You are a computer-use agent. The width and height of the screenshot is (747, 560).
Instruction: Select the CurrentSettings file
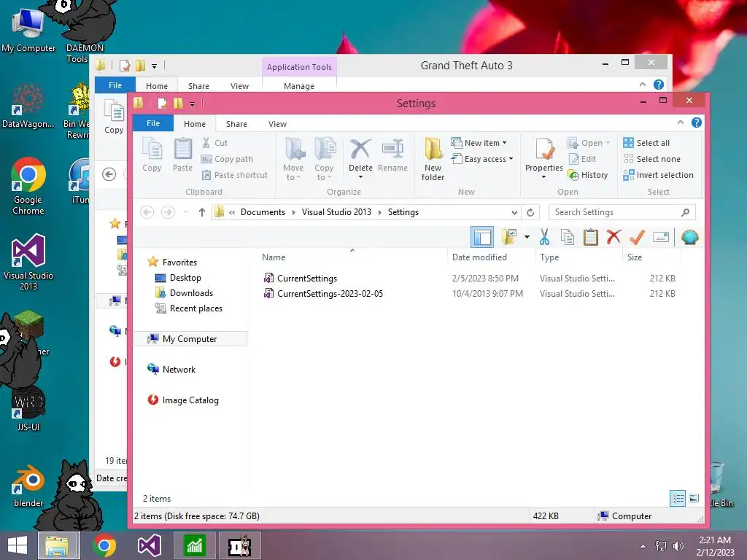307,279
